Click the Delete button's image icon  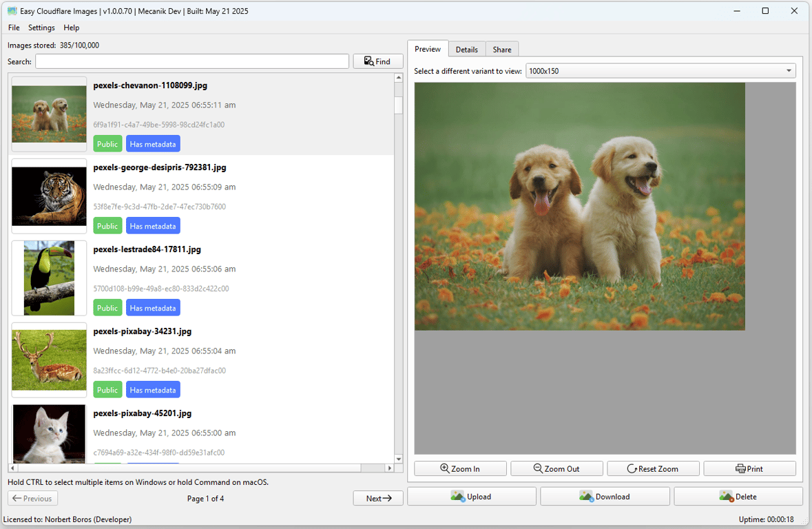[727, 497]
